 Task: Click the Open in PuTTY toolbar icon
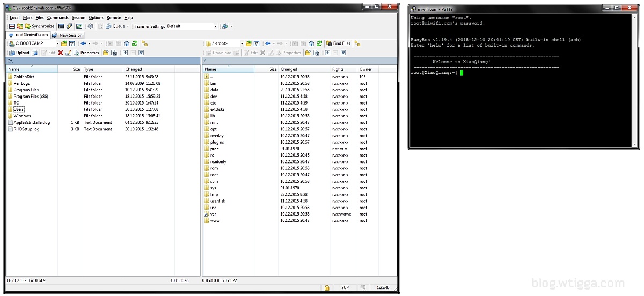pyautogui.click(x=69, y=26)
